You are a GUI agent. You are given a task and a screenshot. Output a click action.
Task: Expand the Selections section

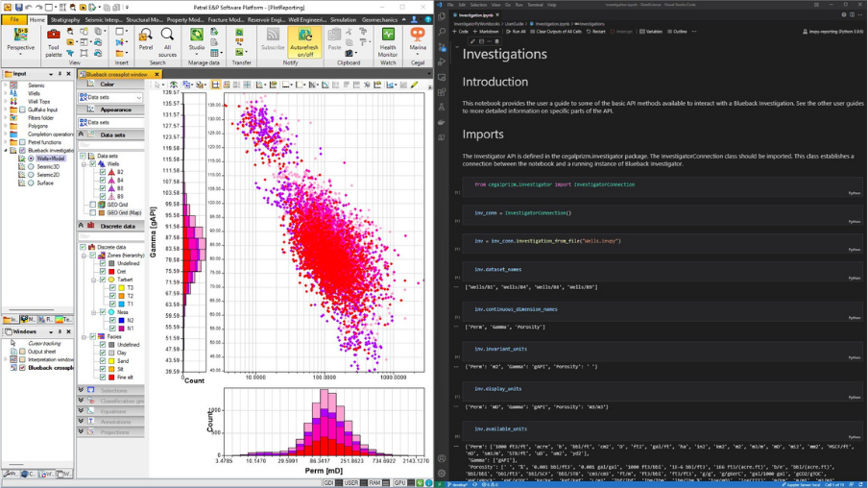pos(110,390)
